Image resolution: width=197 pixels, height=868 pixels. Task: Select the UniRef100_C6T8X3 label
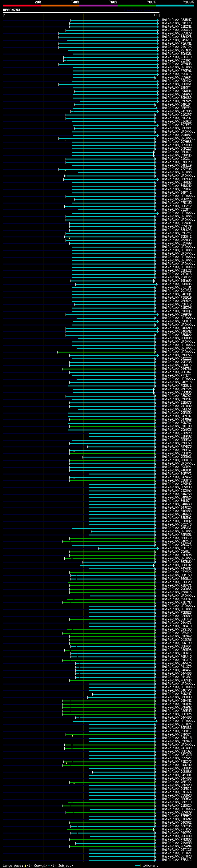(176, 856)
